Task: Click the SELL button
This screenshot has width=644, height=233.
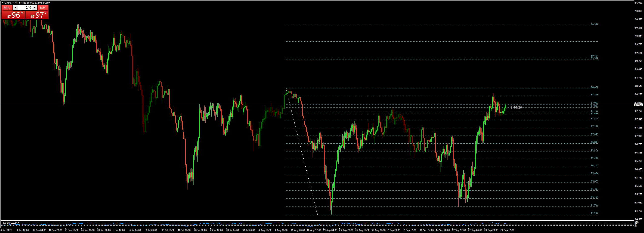Action: pos(7,8)
